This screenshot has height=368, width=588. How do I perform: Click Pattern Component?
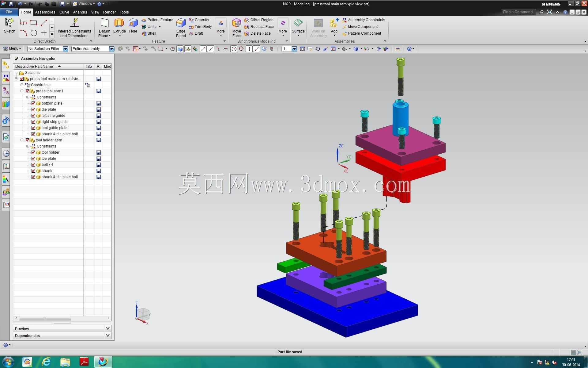click(x=362, y=33)
